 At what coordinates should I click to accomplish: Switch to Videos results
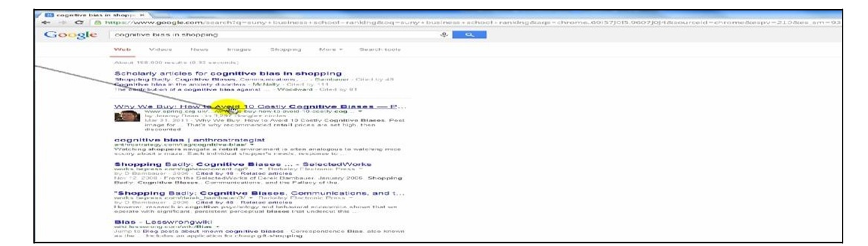pos(160,49)
